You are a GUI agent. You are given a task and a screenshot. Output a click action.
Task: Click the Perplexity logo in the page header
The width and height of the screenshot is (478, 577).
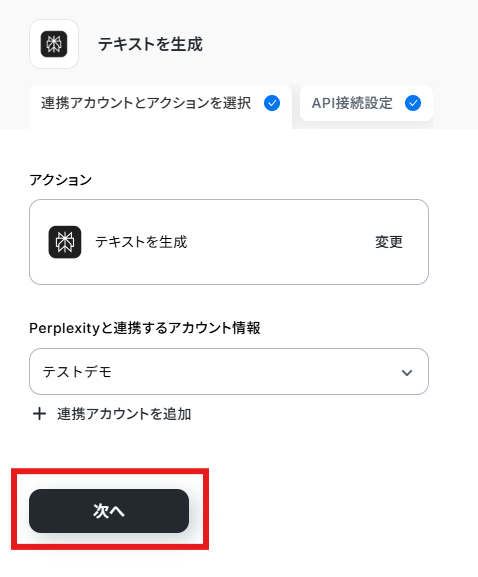54,44
